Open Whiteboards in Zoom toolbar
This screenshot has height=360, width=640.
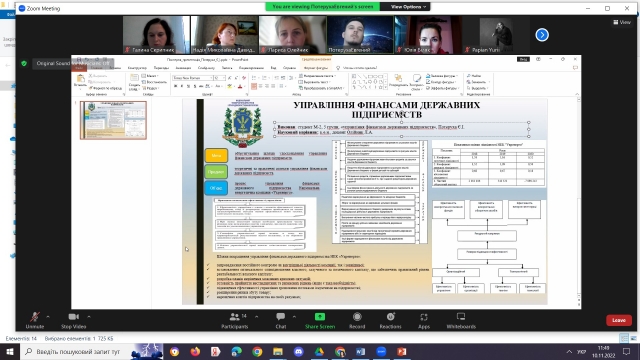[x=461, y=320]
